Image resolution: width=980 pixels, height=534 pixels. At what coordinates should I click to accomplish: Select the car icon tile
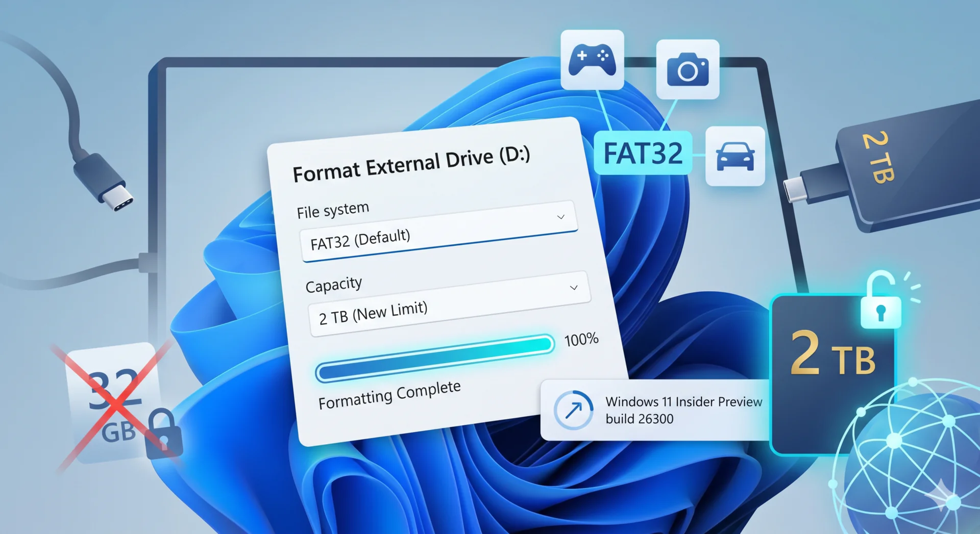(x=735, y=156)
